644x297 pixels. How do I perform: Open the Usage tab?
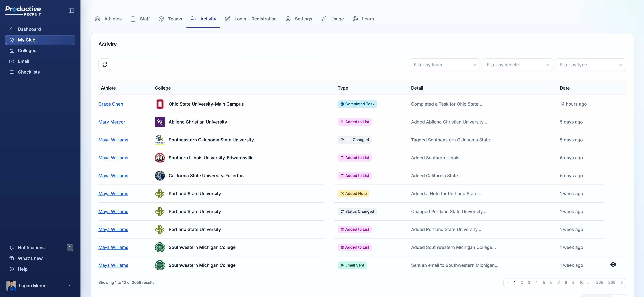(x=332, y=19)
